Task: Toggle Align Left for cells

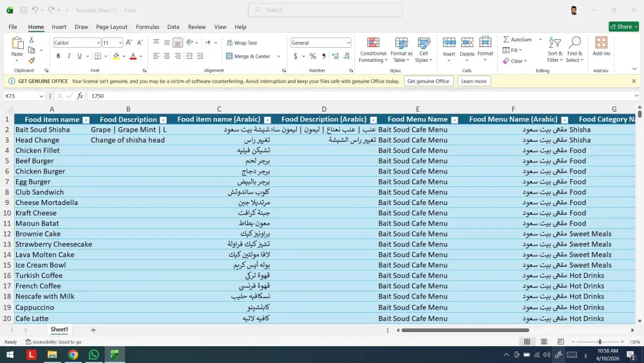Action: 156,56
